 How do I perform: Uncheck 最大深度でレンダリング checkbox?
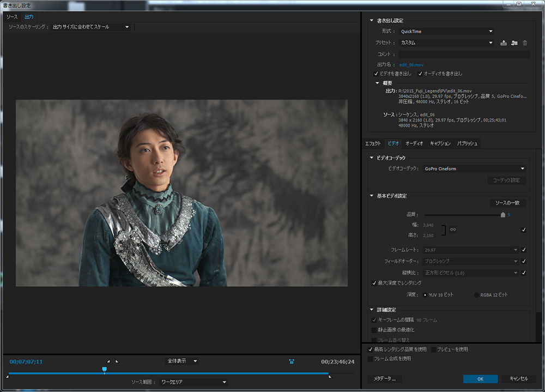374,283
